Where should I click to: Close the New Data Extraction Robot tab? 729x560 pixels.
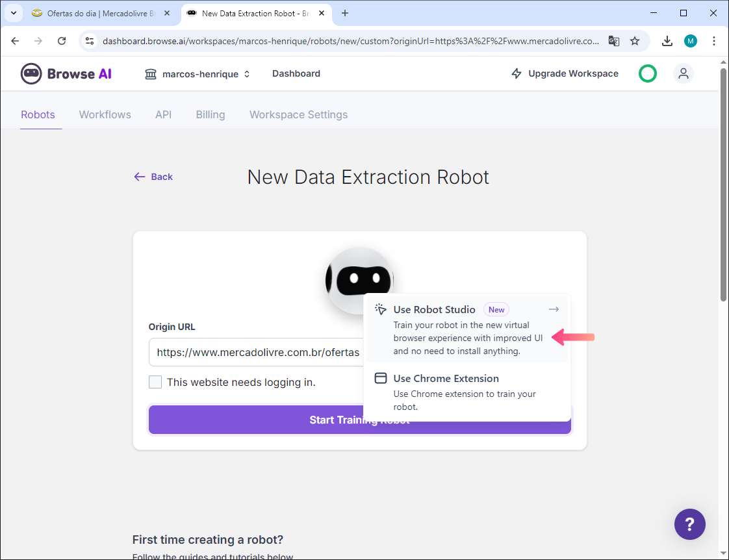pos(321,14)
